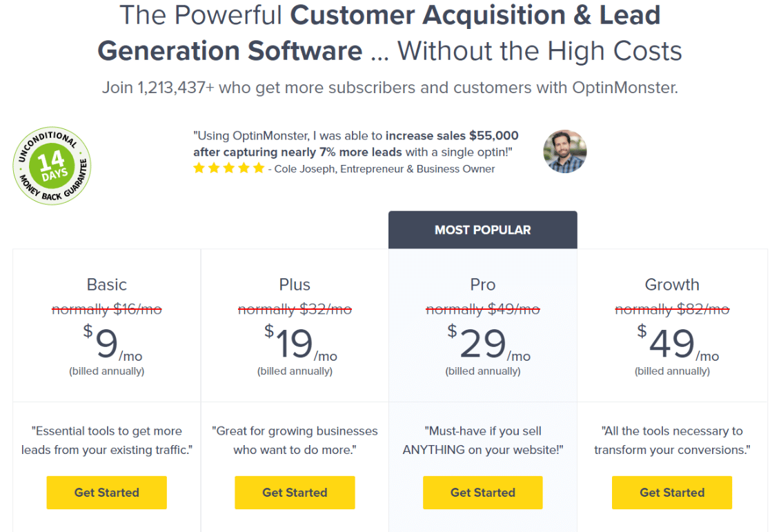
Task: Click Cole Joseph's profile photo
Action: pos(564,151)
